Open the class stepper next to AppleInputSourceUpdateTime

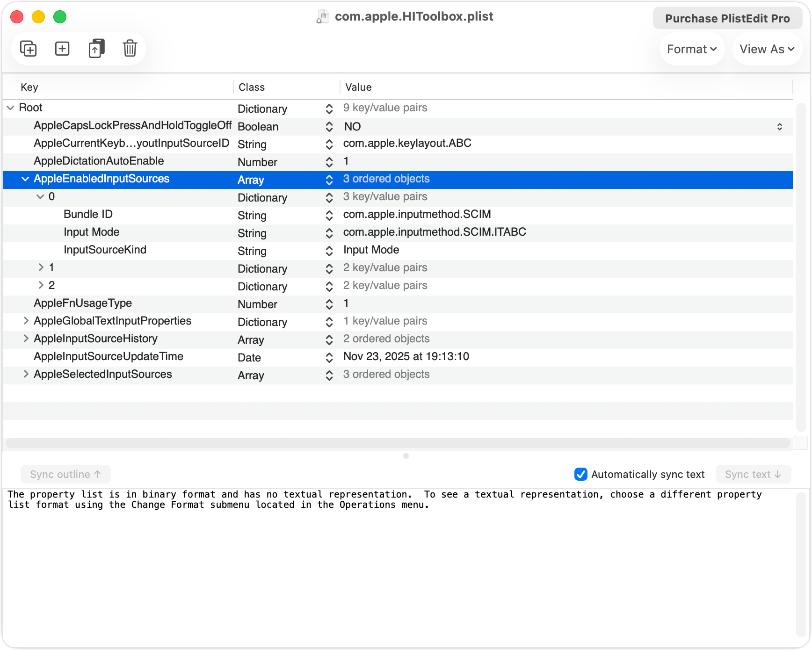point(329,357)
